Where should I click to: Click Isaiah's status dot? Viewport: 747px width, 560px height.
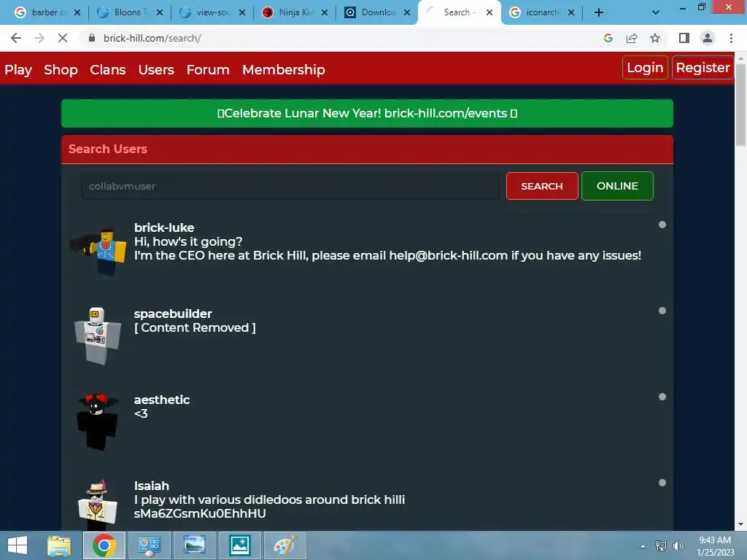(x=662, y=483)
